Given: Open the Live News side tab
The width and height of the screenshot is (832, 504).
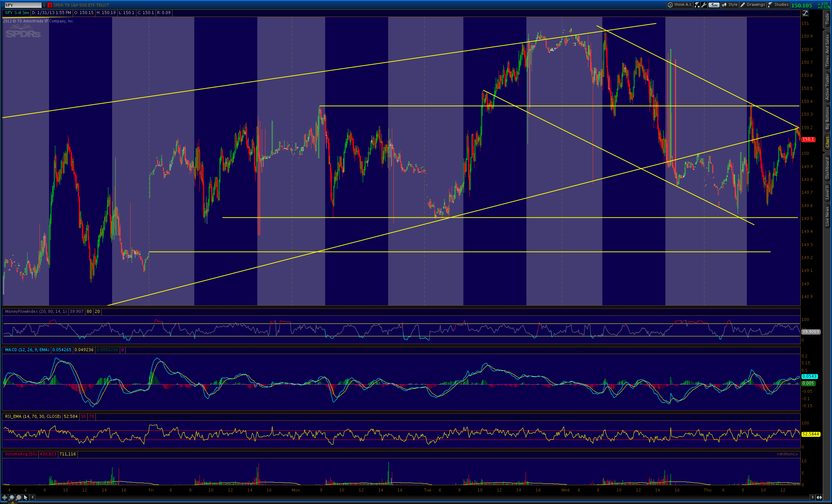Looking at the screenshot, I should [x=827, y=216].
